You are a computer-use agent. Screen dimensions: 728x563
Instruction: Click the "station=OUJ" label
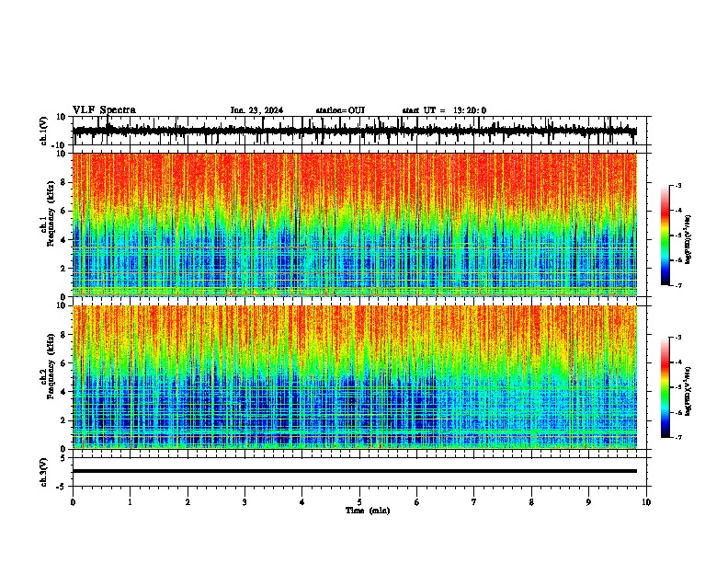(x=340, y=110)
